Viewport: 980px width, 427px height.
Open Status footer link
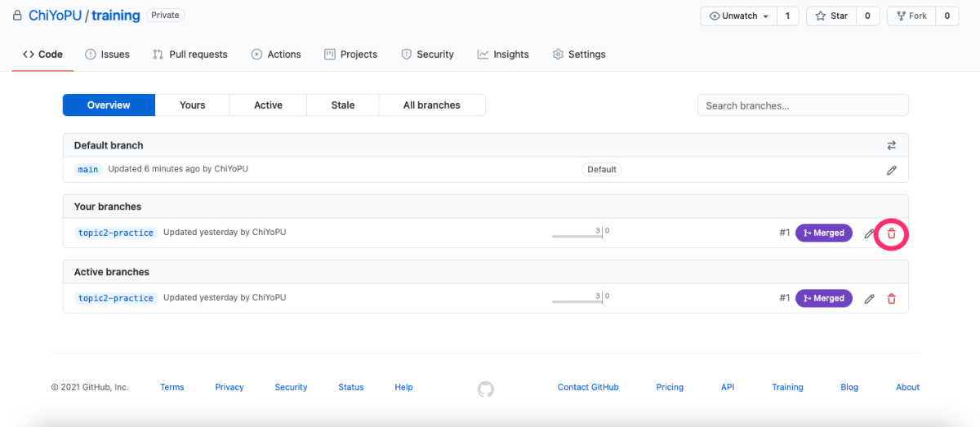tap(351, 388)
